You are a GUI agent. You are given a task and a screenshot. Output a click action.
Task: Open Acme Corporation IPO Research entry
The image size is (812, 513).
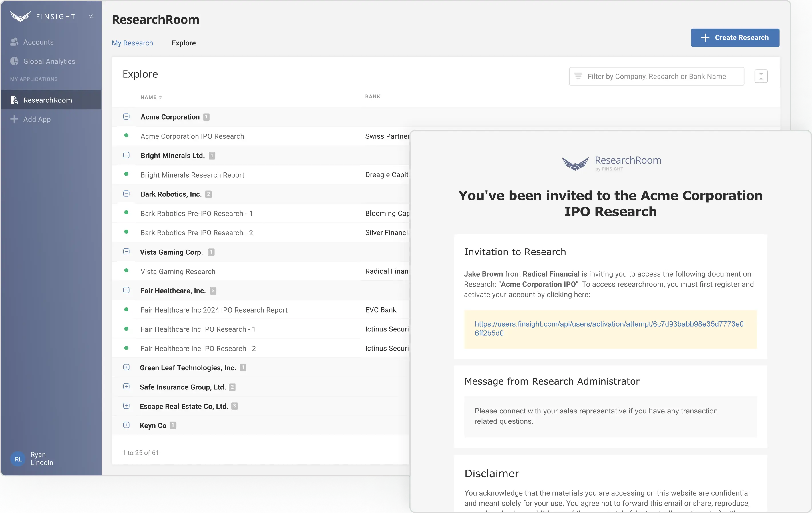(192, 136)
